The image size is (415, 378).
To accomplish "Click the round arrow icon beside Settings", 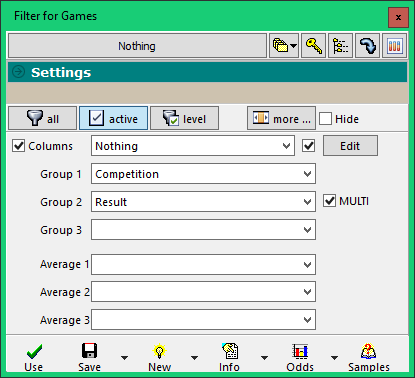I will tap(18, 72).
